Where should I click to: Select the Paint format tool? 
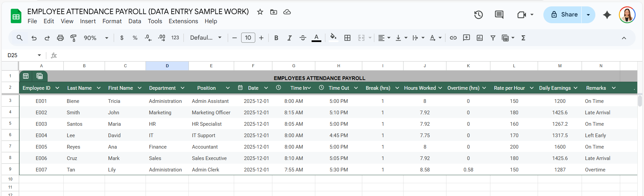coord(73,38)
